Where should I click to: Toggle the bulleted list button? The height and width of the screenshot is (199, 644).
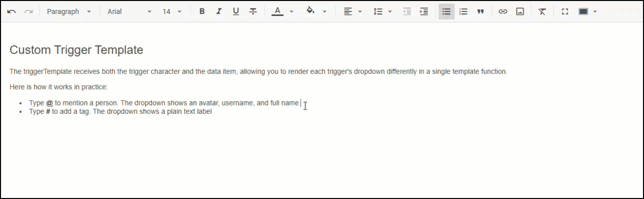point(447,11)
